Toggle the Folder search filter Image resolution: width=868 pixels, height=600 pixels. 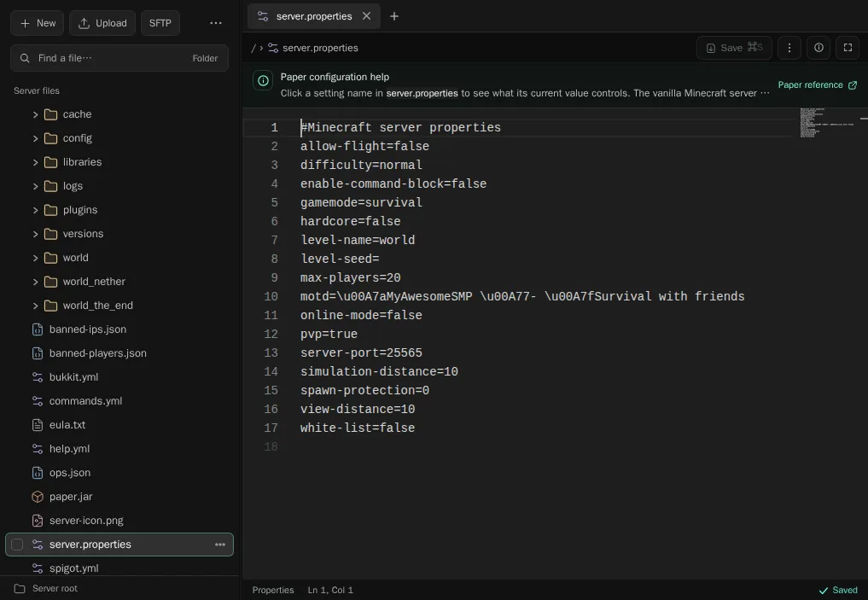coord(205,58)
